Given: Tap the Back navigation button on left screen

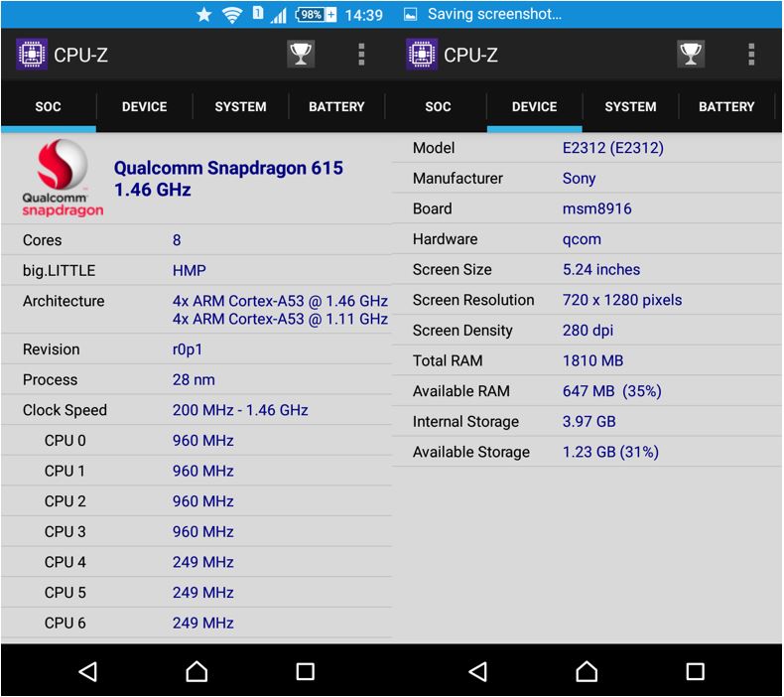Looking at the screenshot, I should coord(88,671).
